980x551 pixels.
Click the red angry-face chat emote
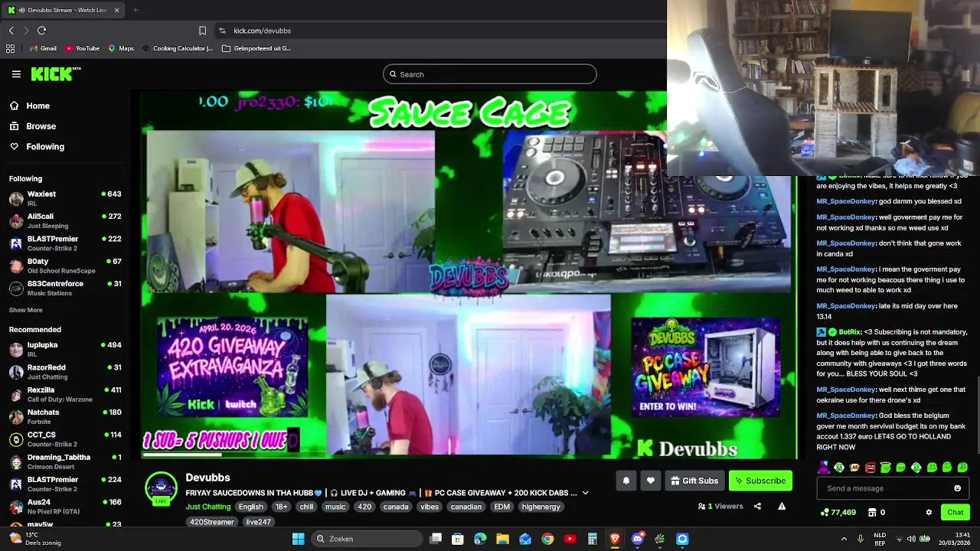click(x=870, y=468)
